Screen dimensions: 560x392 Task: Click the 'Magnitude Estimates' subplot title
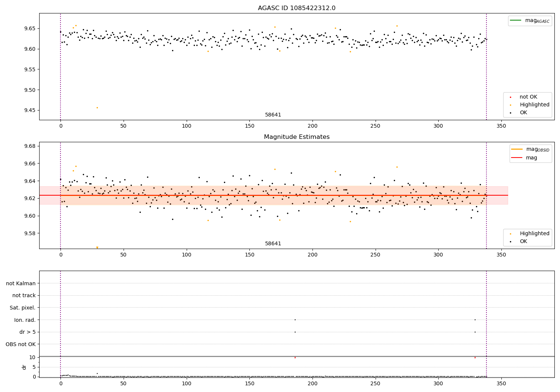[x=296, y=137]
